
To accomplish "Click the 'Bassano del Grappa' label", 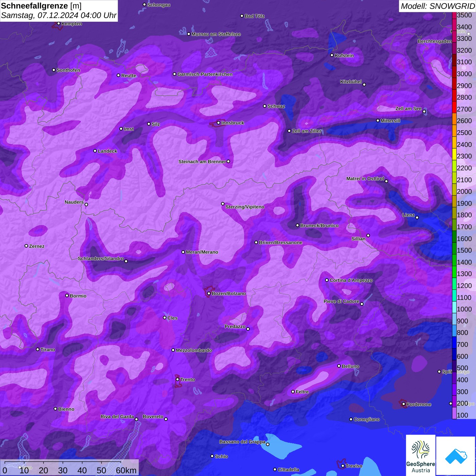I will point(242,442).
